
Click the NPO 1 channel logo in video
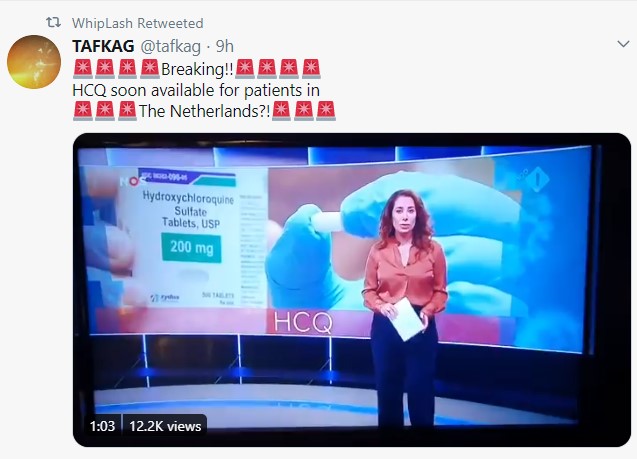533,179
